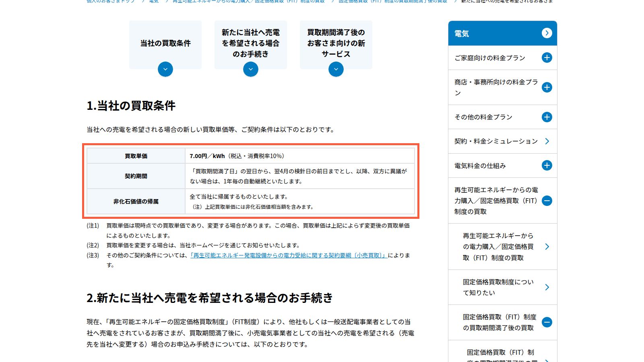The height and width of the screenshot is (362, 644).
Task: Click the down arrow under 当社の買取条件
Action: pyautogui.click(x=165, y=69)
